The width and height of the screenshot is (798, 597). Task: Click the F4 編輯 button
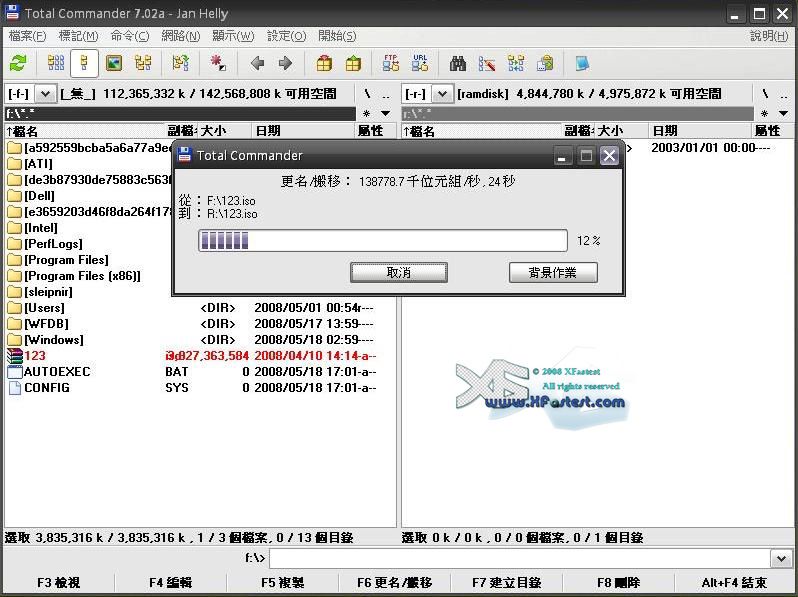170,582
